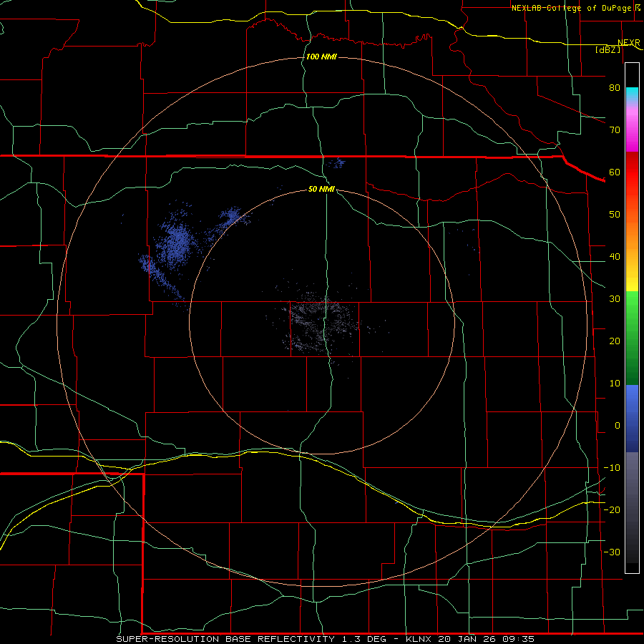Click the 30 label on the dBZ scale
This screenshot has width=644, height=644.
[615, 299]
